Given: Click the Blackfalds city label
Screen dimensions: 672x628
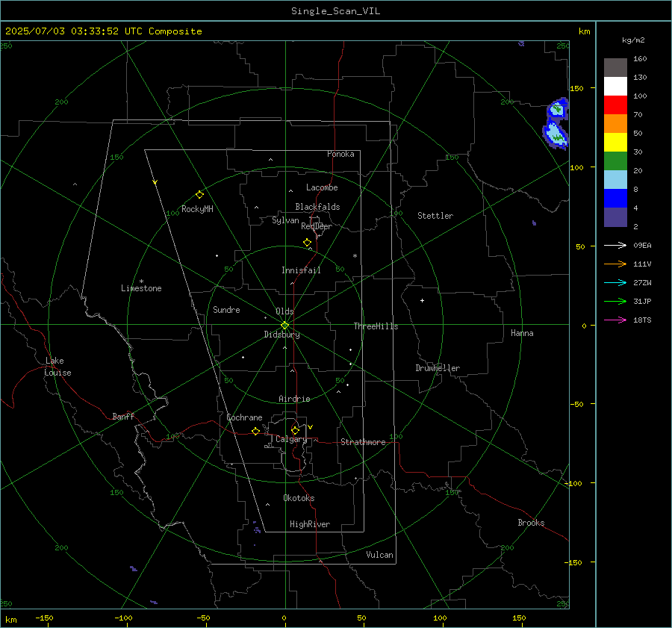Looking at the screenshot, I should pos(317,207).
